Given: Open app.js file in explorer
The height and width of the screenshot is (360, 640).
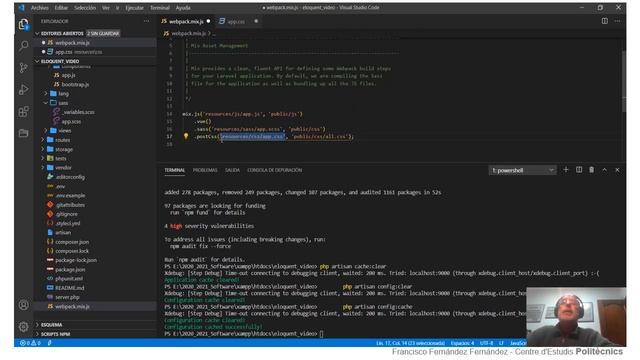Looking at the screenshot, I should pos(68,75).
